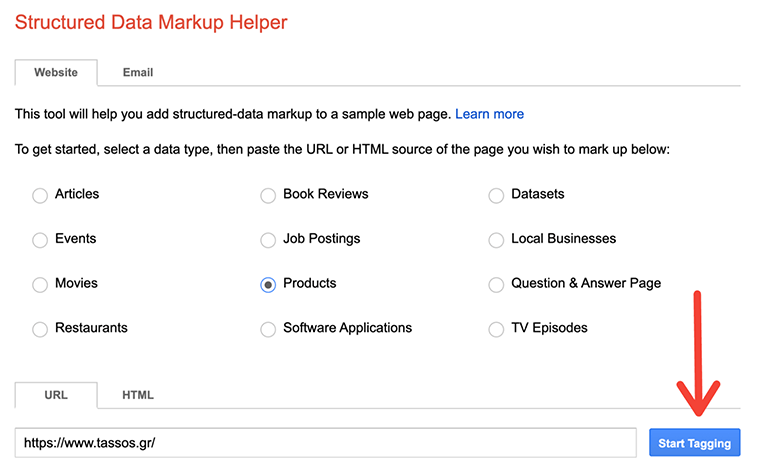Choose the Book Reviews data type
Image resolution: width=757 pixels, height=472 pixels.
click(x=268, y=195)
